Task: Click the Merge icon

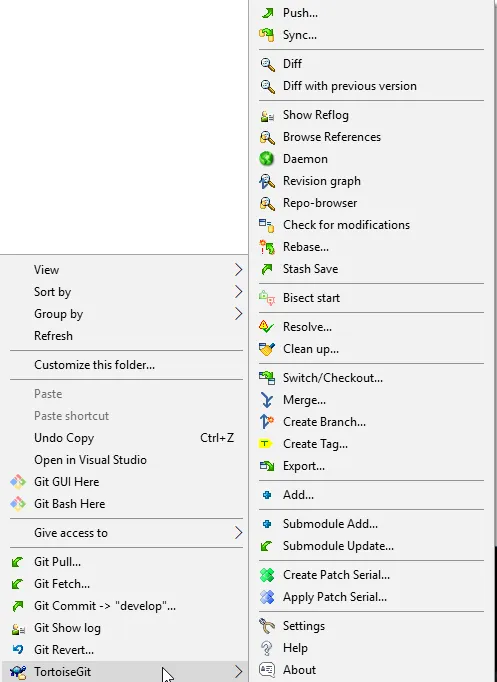Action: coord(267,400)
